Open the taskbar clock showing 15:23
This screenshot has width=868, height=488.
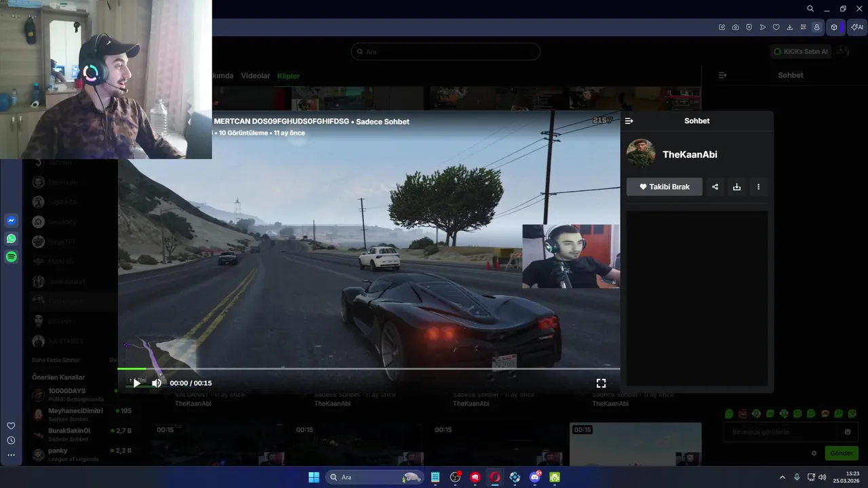click(846, 477)
